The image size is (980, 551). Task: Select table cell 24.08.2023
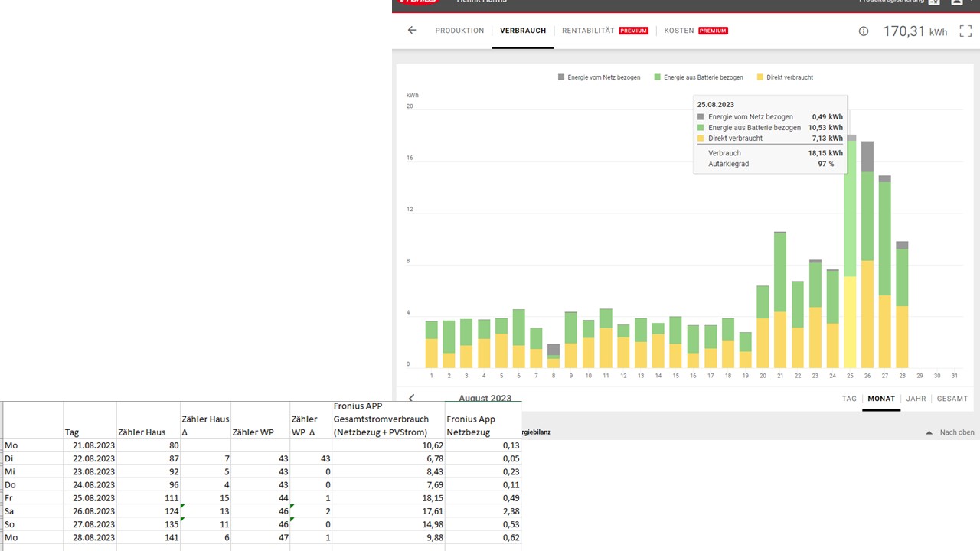(x=89, y=484)
